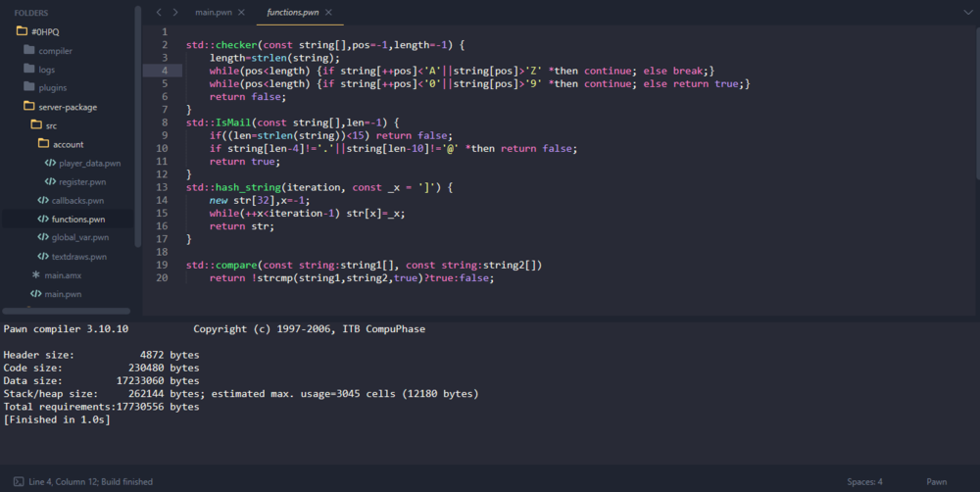This screenshot has width=980, height=492.
Task: Change indentation via Spaces: 4
Action: pyautogui.click(x=865, y=482)
